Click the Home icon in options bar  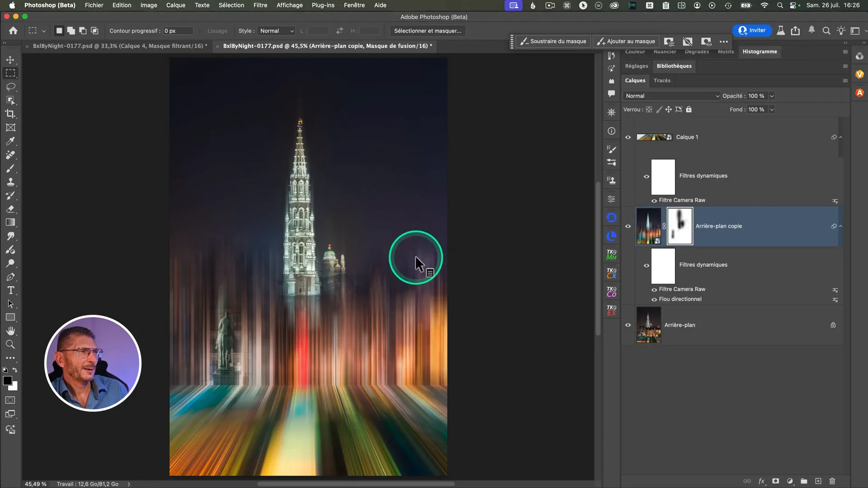13,31
